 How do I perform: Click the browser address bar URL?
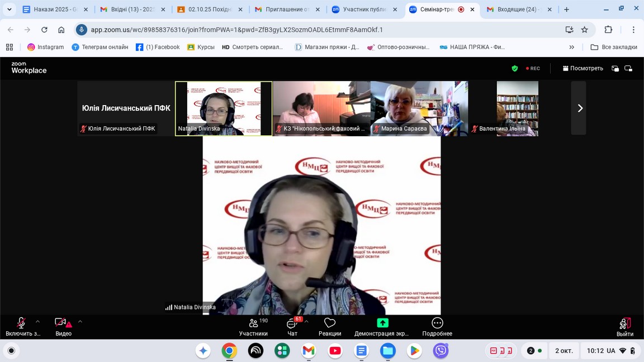[x=237, y=30]
